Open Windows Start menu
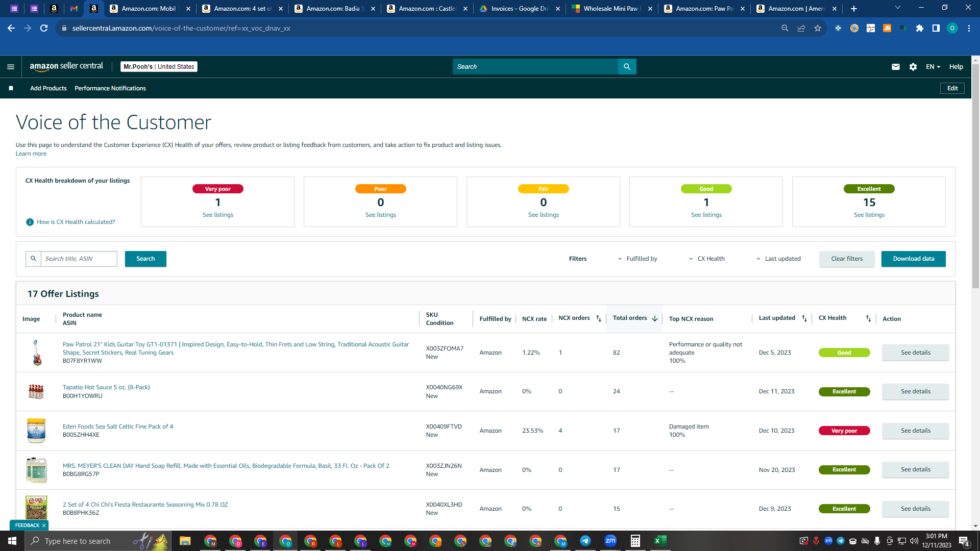Viewport: 980px width, 551px height. 12,541
